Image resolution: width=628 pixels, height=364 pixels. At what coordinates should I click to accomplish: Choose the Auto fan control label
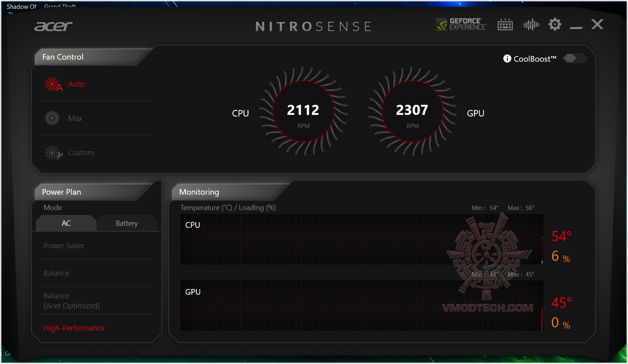tap(76, 84)
